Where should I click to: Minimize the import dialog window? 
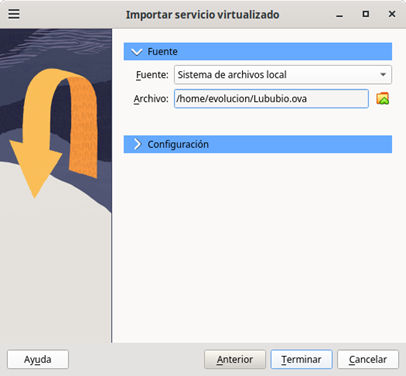click(340, 15)
